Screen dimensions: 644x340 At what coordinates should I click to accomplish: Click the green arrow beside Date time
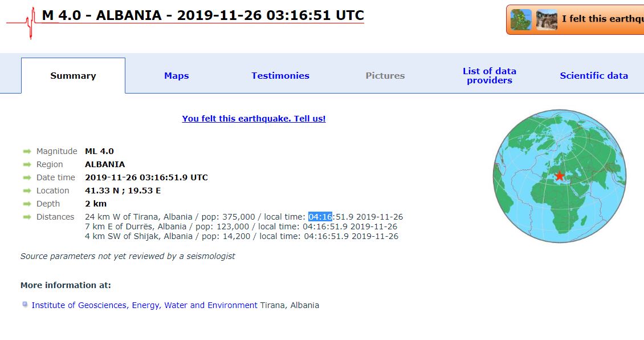(x=27, y=177)
